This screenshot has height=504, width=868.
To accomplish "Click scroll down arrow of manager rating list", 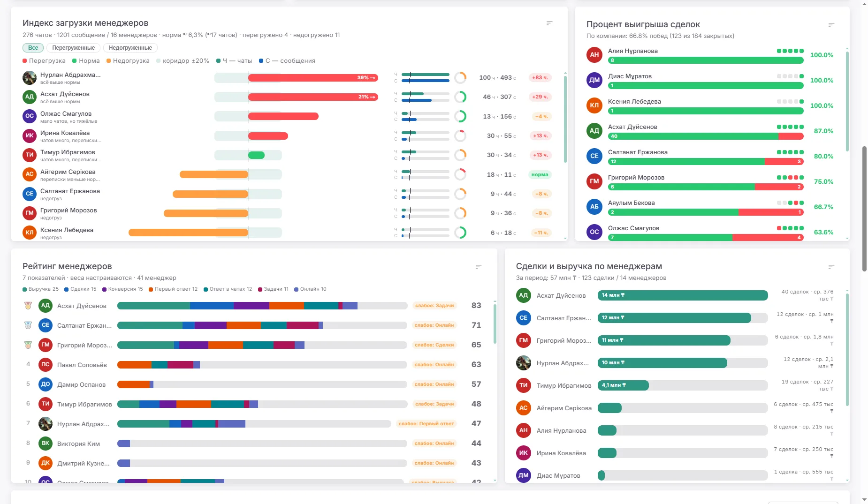I will [495, 481].
